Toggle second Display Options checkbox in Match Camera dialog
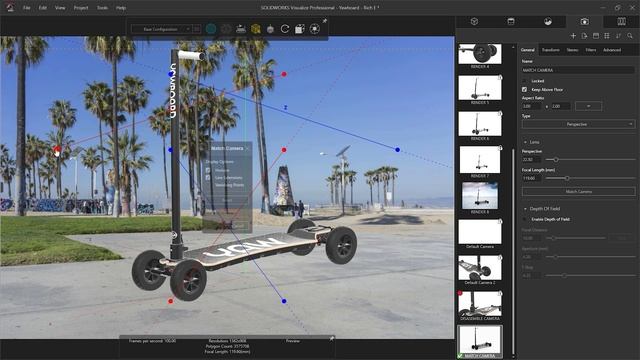The width and height of the screenshot is (640, 360). pos(208,178)
